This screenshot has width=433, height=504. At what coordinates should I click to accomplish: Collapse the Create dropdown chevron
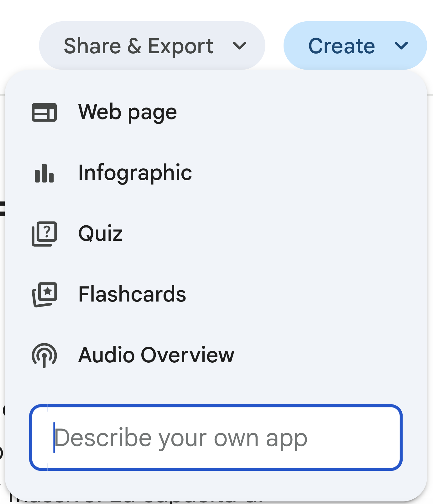pyautogui.click(x=401, y=46)
